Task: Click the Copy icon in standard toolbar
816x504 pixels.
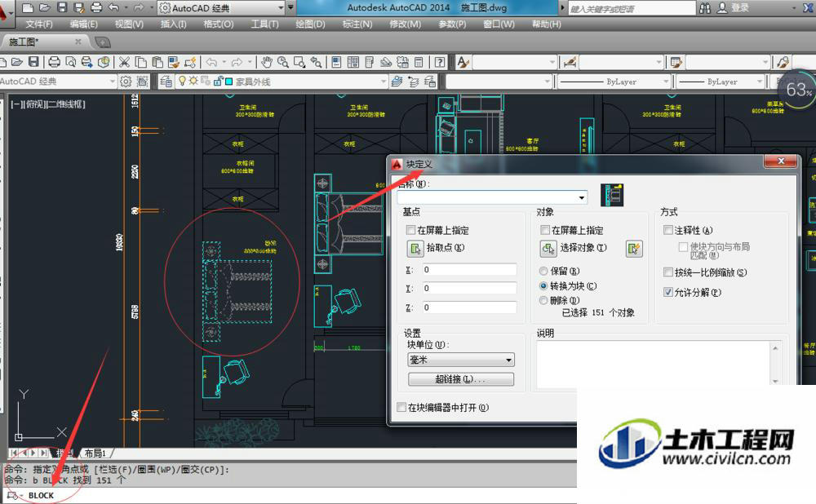Action: tap(140, 63)
